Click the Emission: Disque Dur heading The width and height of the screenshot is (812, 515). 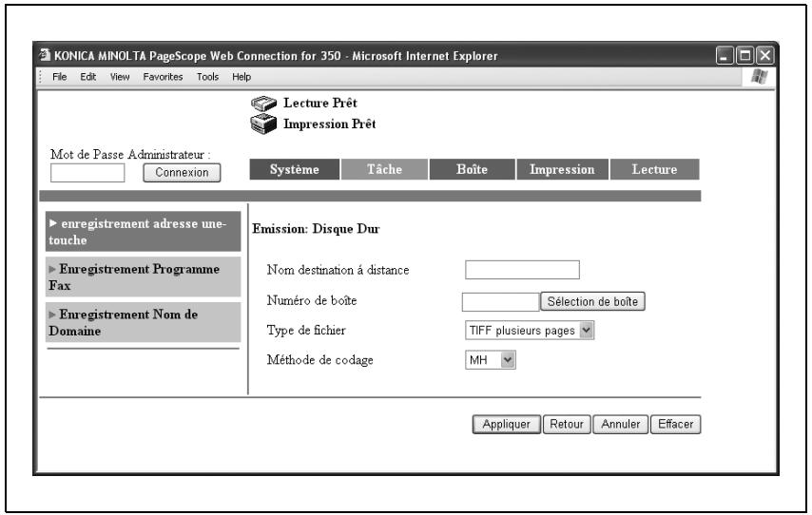tap(316, 229)
